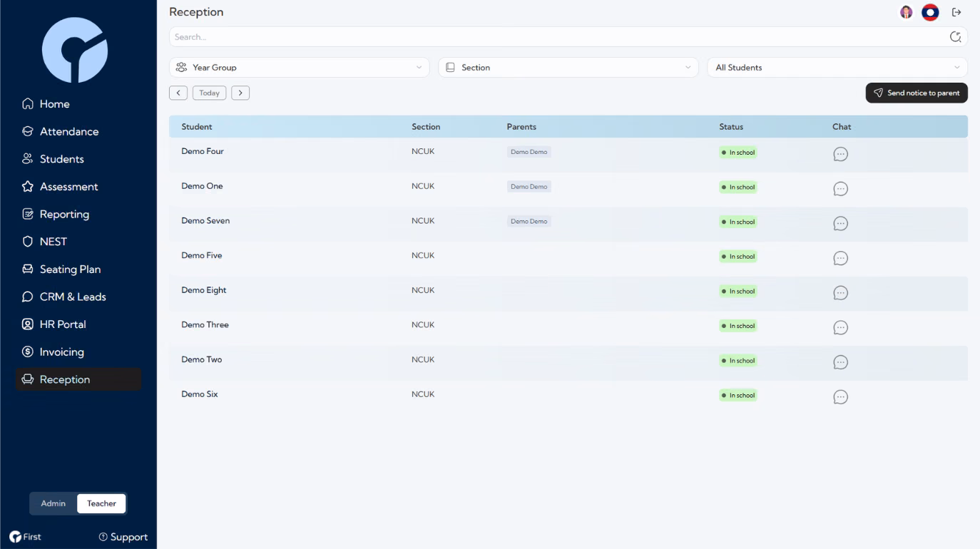Open chat for Demo Two
The image size is (980, 549).
coord(841,362)
